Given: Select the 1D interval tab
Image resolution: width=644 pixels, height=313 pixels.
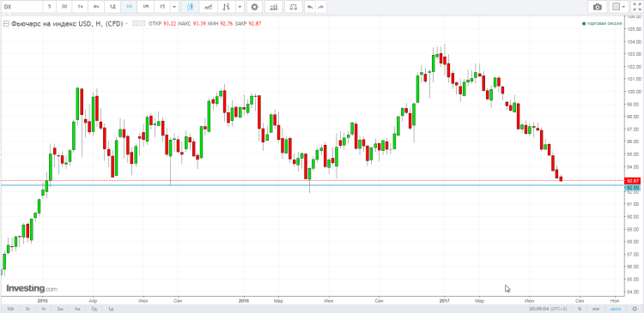Looking at the screenshot, I should [112, 7].
